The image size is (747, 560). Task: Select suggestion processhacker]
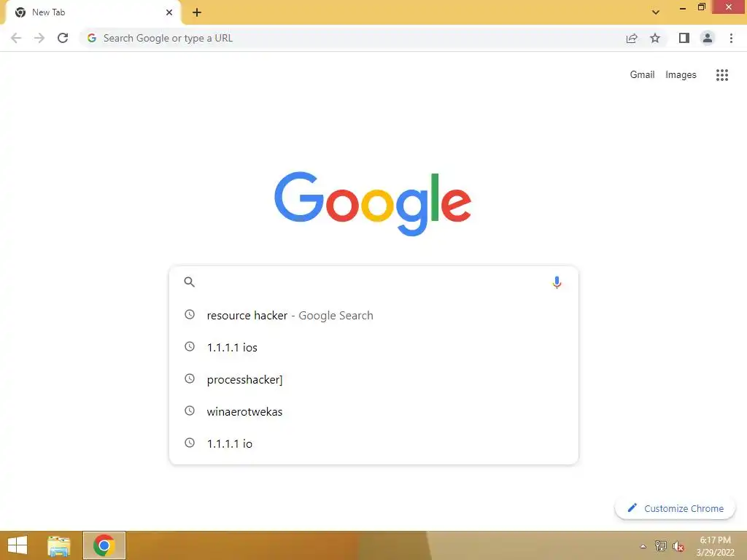click(x=373, y=379)
